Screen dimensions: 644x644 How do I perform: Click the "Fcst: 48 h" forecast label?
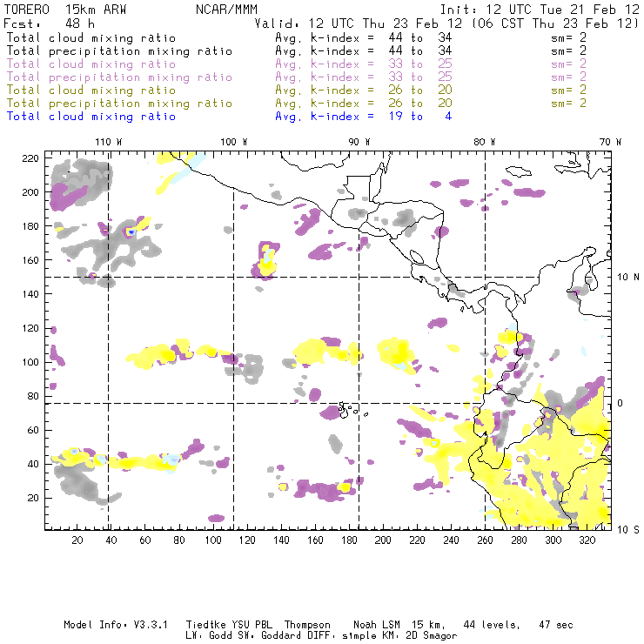tap(49, 23)
